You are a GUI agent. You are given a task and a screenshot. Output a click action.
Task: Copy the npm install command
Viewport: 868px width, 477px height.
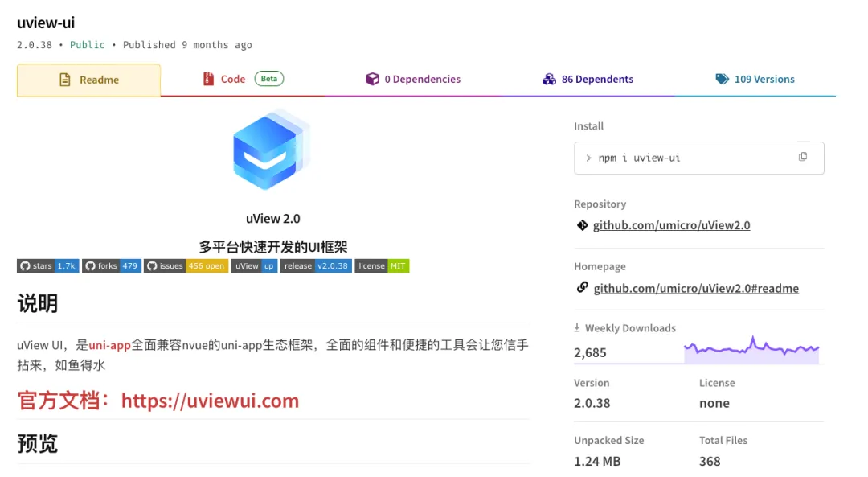click(x=803, y=157)
